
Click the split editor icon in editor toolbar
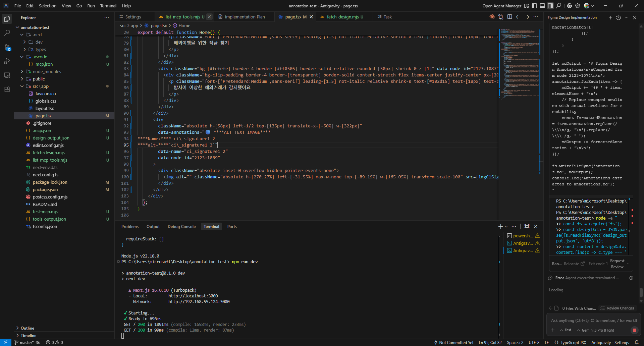tap(509, 17)
